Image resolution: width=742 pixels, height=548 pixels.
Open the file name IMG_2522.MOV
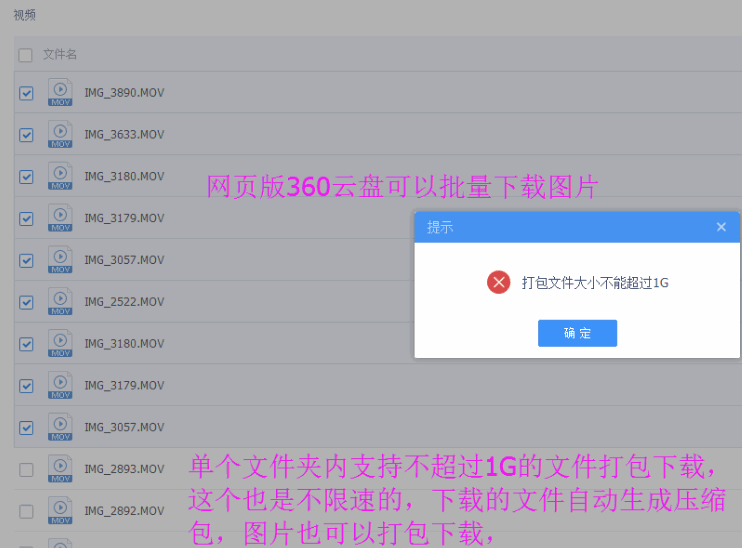pyautogui.click(x=124, y=302)
